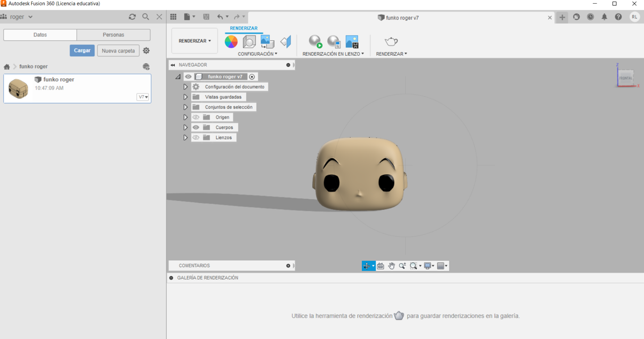Show the hidden Origen folder

pyautogui.click(x=196, y=117)
